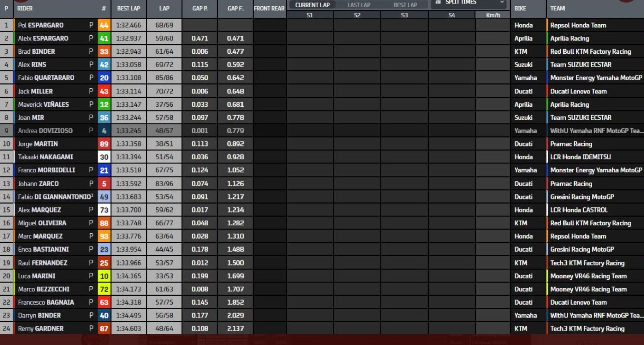Select the CURRENT LAP tab
The height and width of the screenshot is (345, 644).
[x=312, y=5]
